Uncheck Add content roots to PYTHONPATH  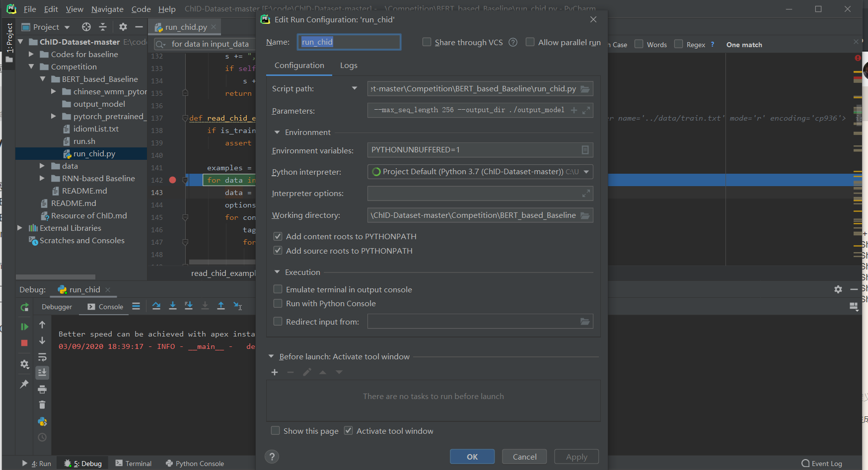point(278,236)
